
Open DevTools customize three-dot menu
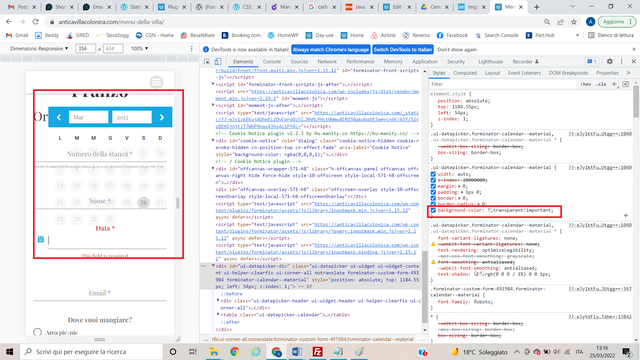coord(622,61)
